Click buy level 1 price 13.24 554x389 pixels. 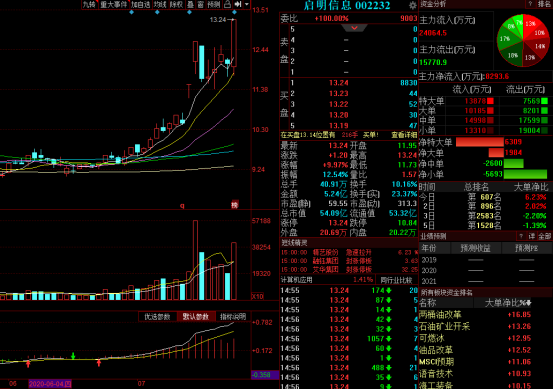338,83
